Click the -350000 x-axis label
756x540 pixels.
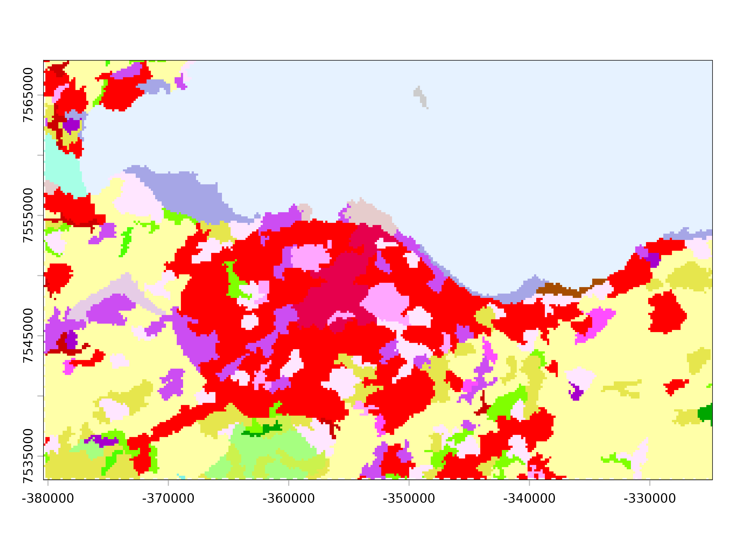point(409,498)
